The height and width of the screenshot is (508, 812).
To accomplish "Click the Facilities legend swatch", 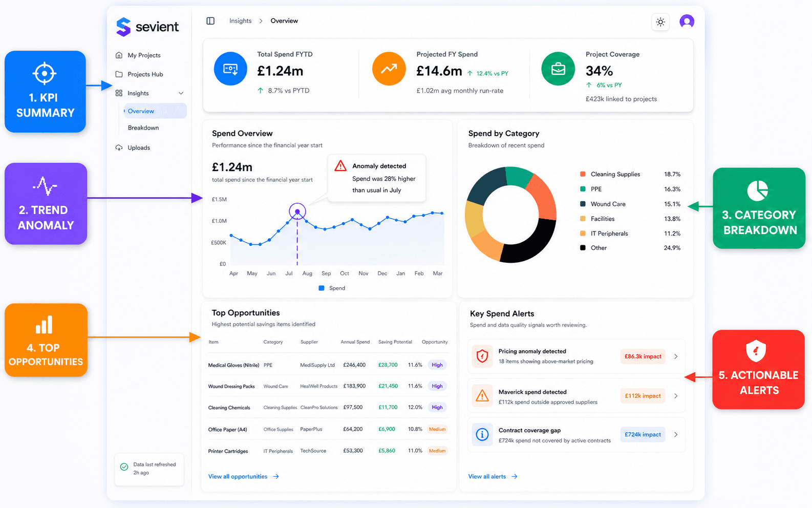I will click(x=583, y=219).
